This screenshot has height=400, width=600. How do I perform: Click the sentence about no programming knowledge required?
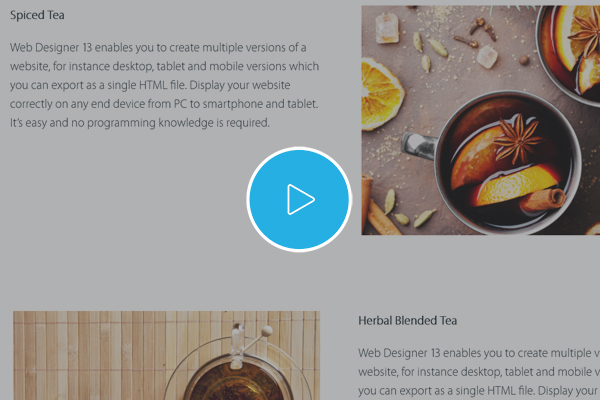(140, 123)
